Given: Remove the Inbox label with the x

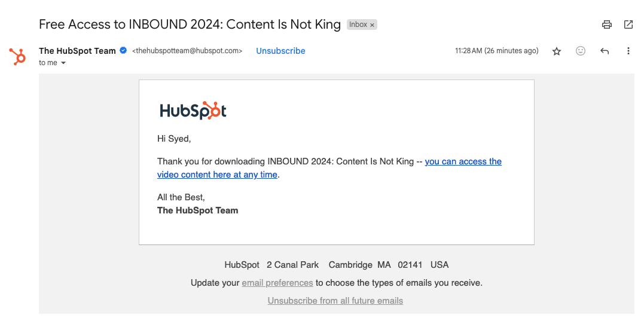Looking at the screenshot, I should pyautogui.click(x=372, y=25).
